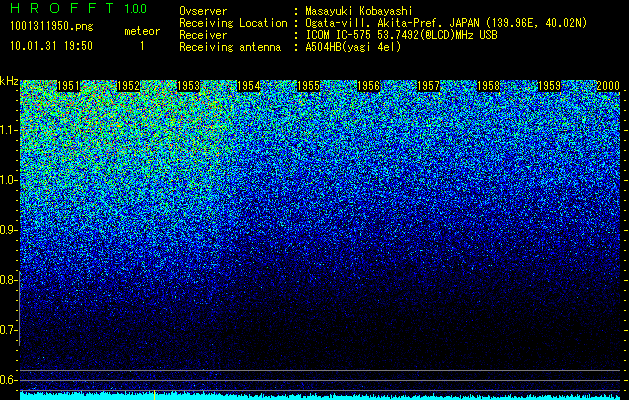Screen dimensions: 629x400
Task: Click the Receiving Location label
Action: (233, 23)
